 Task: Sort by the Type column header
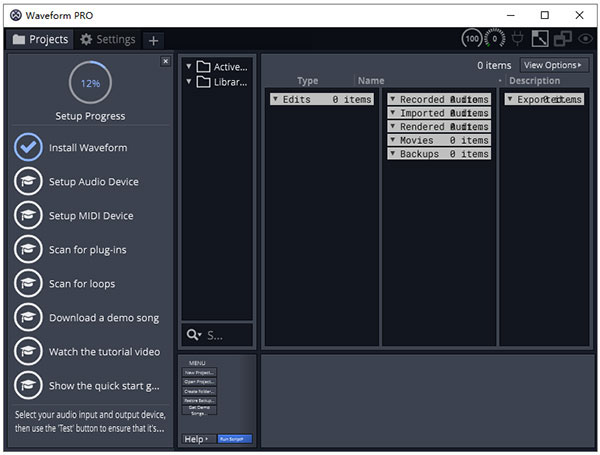[307, 81]
